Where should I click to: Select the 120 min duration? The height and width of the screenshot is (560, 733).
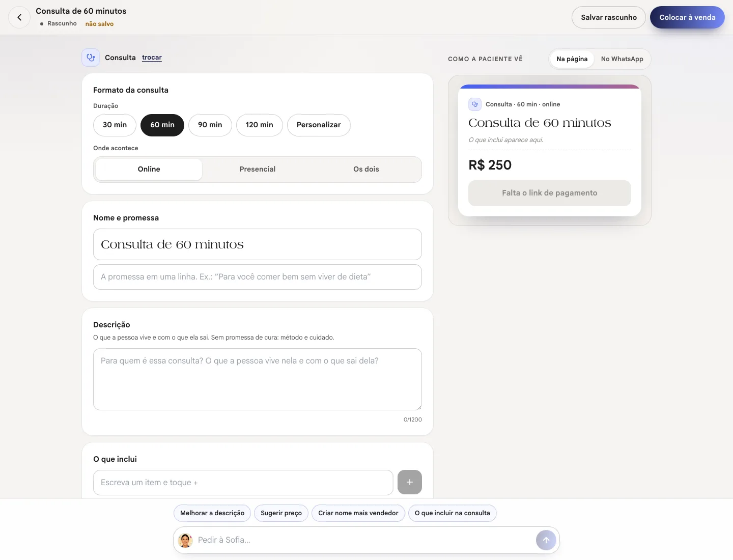[260, 125]
